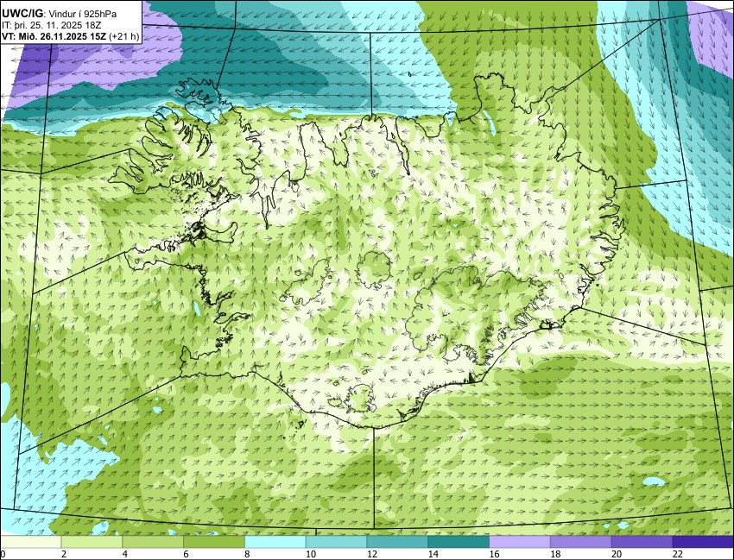734x560 pixels.
Task: Click the 'Vindur í 925hPa' label
Action: tap(82, 15)
